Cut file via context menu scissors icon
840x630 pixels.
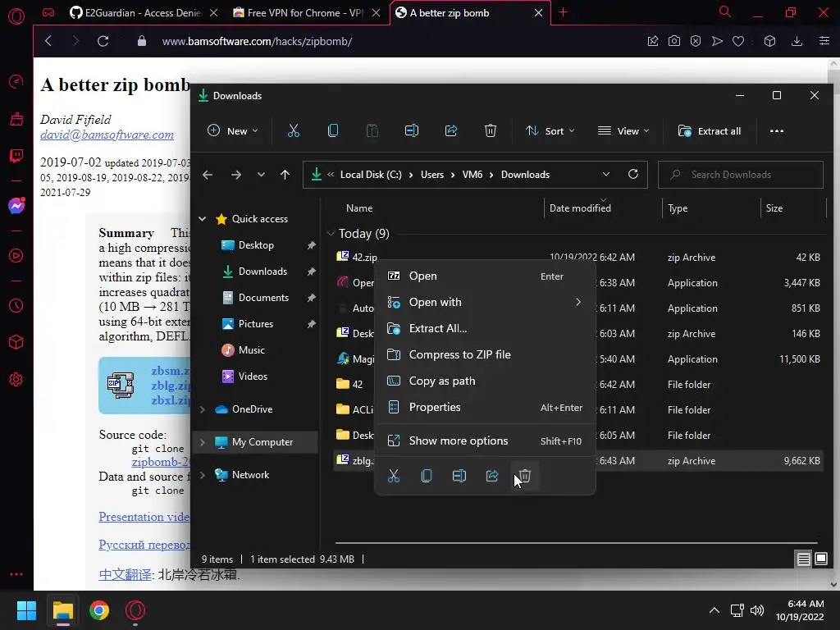[x=394, y=476]
